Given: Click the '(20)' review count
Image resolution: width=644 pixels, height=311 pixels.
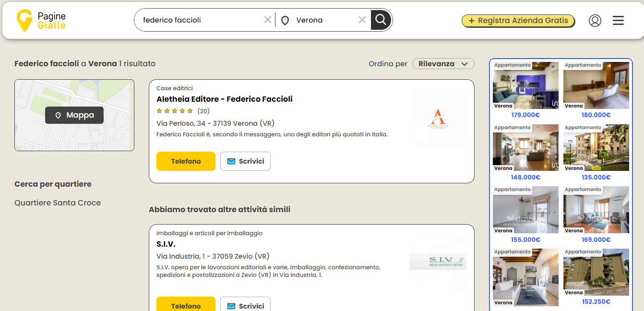Looking at the screenshot, I should tap(203, 111).
